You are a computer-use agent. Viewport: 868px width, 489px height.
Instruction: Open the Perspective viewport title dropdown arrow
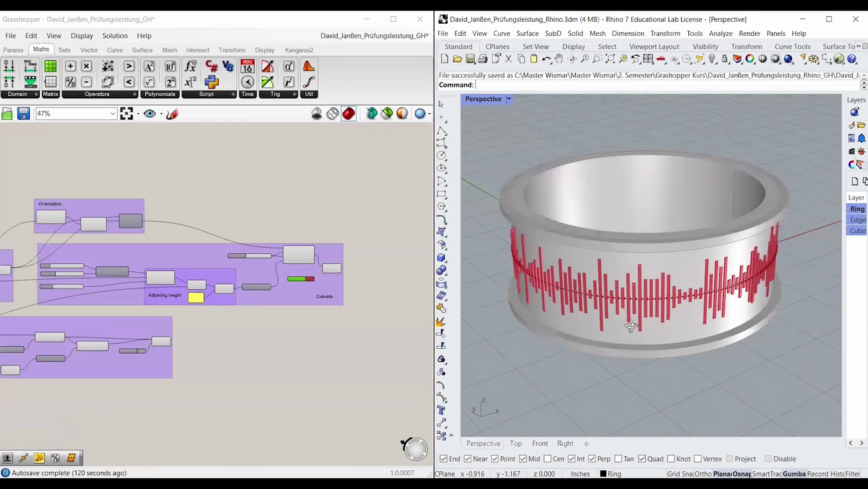(x=509, y=99)
